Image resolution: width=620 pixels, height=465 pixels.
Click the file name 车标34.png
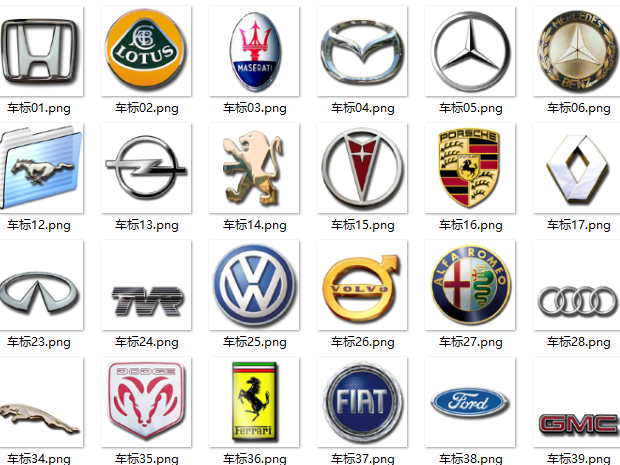pos(39,459)
